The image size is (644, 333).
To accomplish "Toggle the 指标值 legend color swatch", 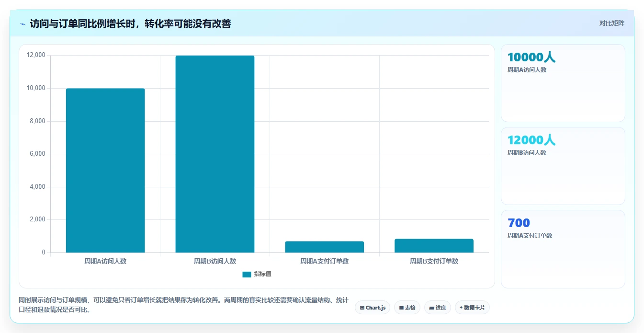I will click(x=247, y=275).
